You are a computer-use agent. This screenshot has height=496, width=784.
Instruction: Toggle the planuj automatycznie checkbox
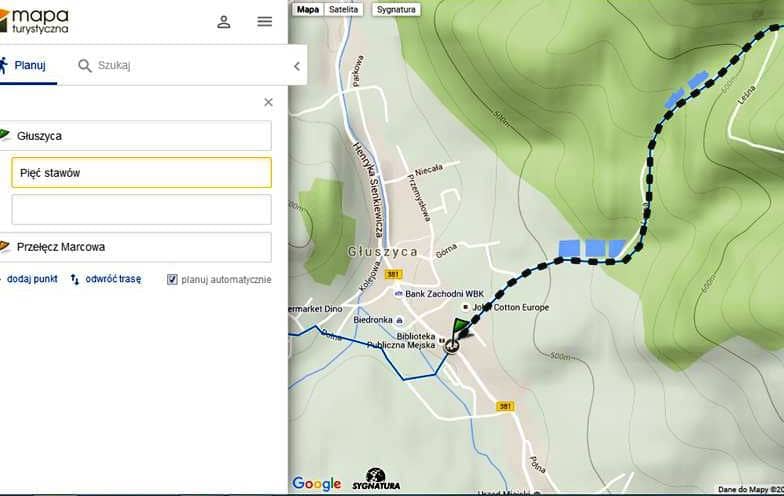pos(172,280)
